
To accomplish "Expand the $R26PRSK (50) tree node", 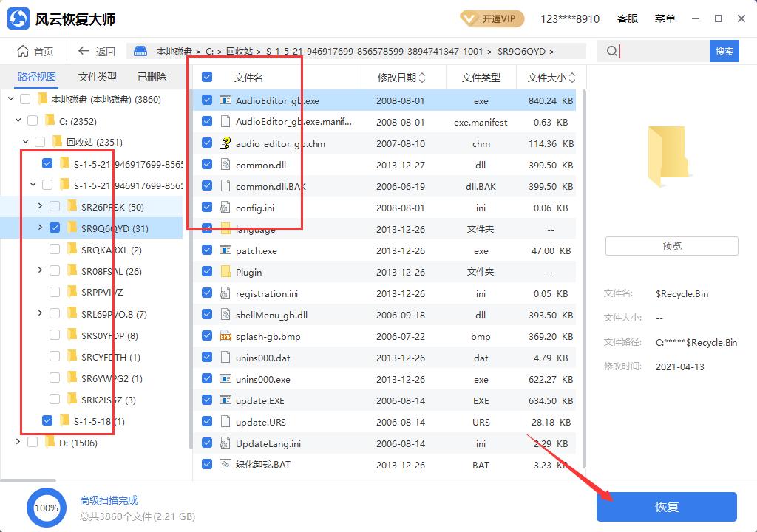I will (40, 207).
